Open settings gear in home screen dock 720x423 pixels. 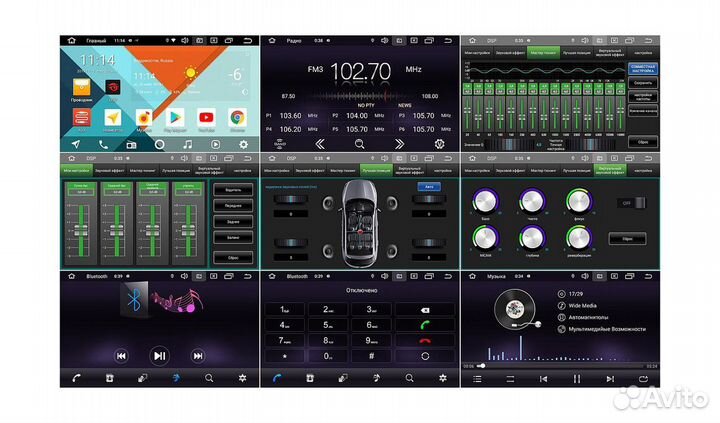point(242,143)
